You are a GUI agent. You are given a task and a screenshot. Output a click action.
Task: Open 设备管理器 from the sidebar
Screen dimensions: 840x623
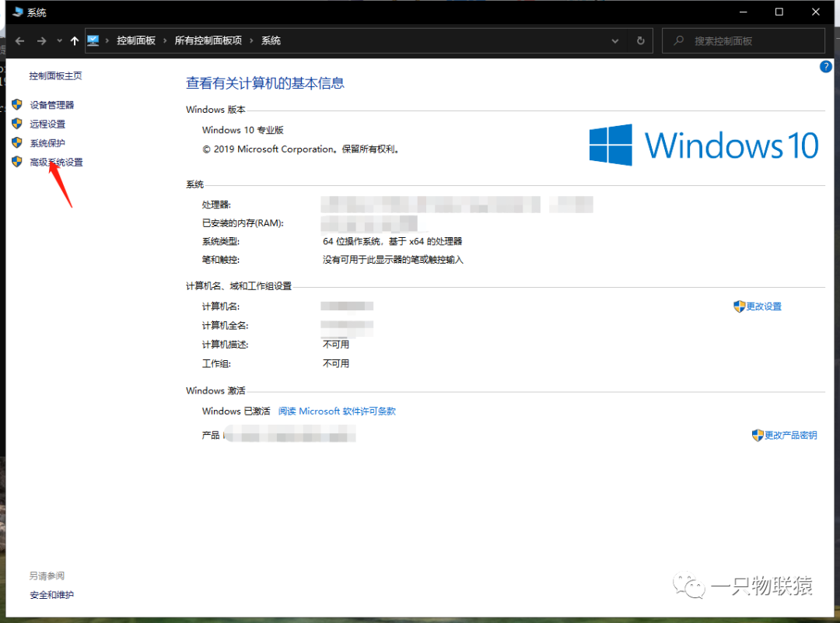click(x=52, y=105)
